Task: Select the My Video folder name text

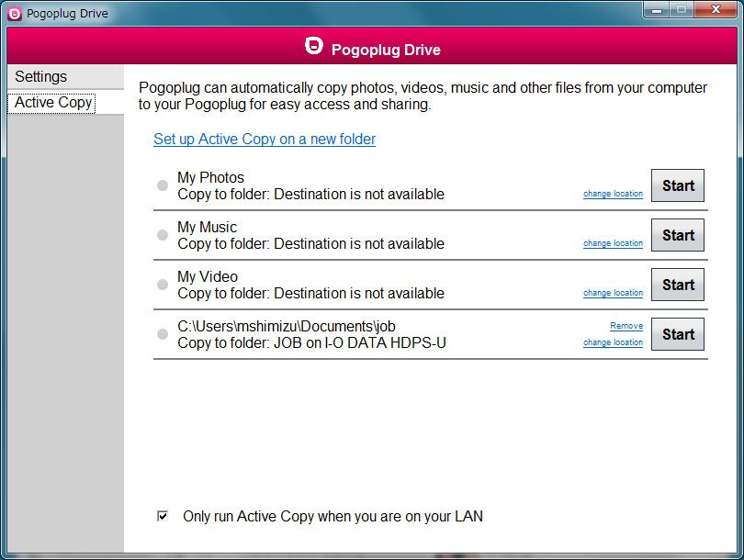Action: (x=208, y=276)
